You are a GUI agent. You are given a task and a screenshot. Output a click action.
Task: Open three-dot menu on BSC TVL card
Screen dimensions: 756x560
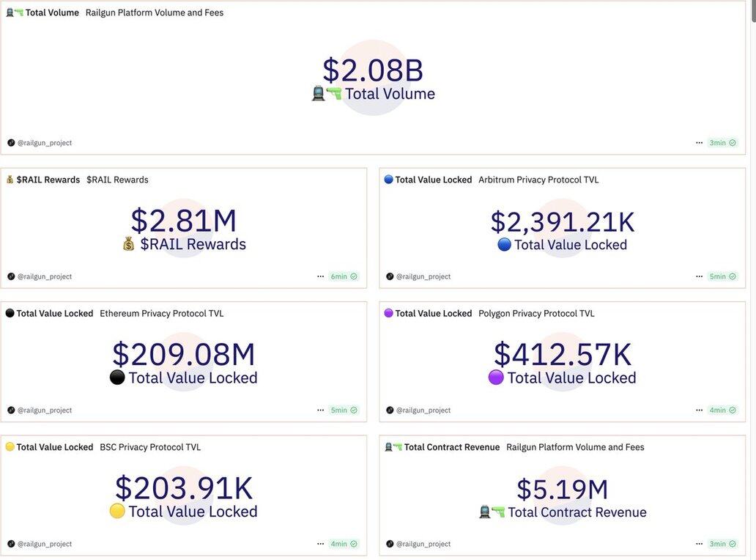[x=320, y=544]
